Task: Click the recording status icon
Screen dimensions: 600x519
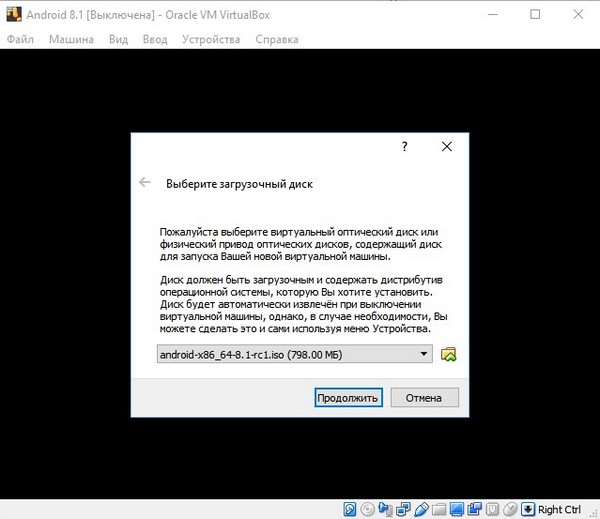Action: pyautogui.click(x=475, y=509)
